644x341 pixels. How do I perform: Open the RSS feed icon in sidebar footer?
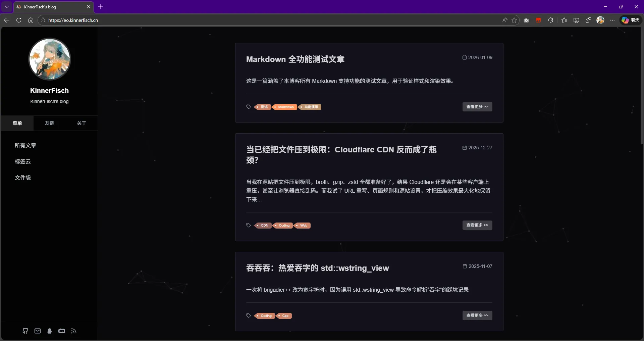coord(74,331)
